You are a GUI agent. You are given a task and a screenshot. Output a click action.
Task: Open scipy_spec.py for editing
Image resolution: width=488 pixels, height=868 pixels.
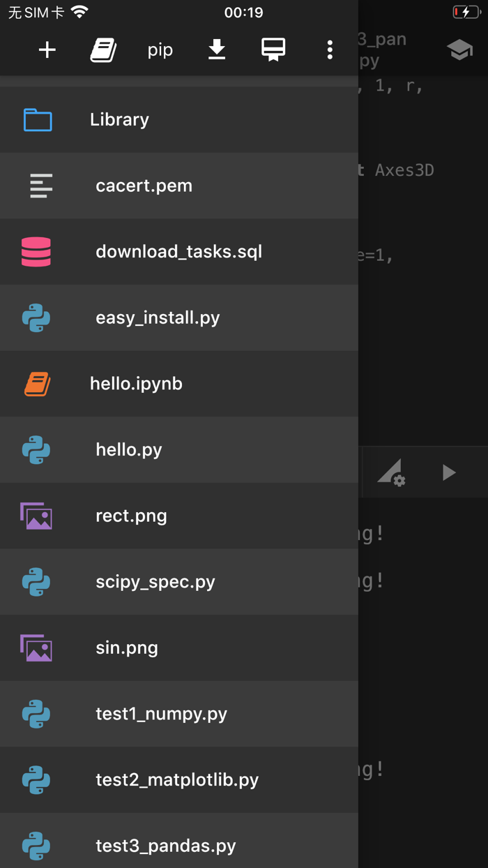(x=156, y=581)
